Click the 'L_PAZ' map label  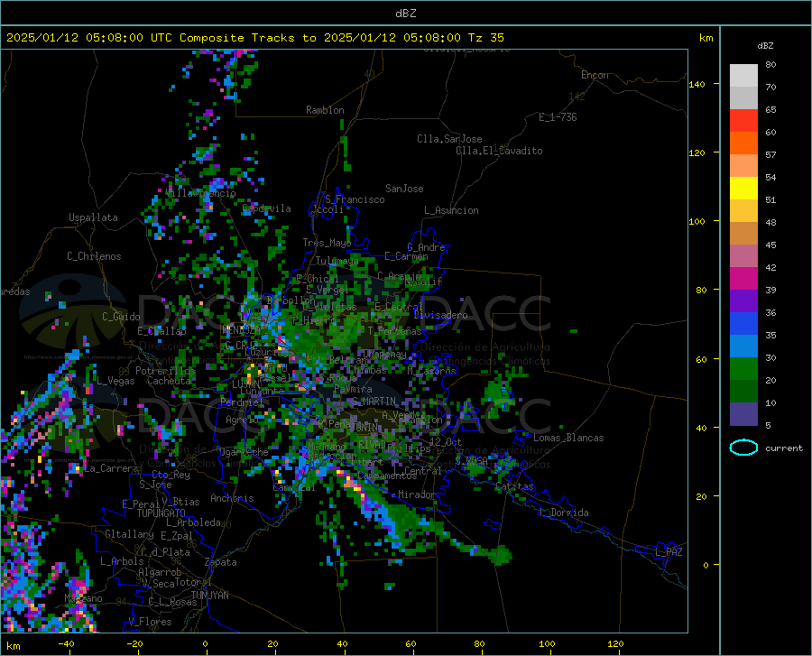[669, 552]
